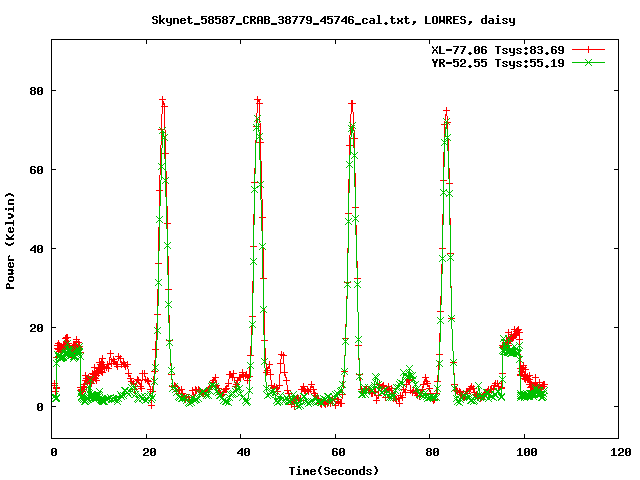Click the x-axis tick label 100
This screenshot has height=480, width=640.
coord(527,452)
